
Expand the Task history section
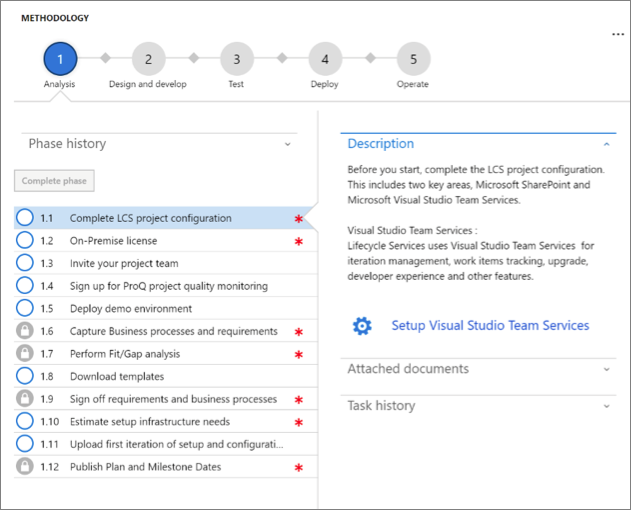(607, 406)
